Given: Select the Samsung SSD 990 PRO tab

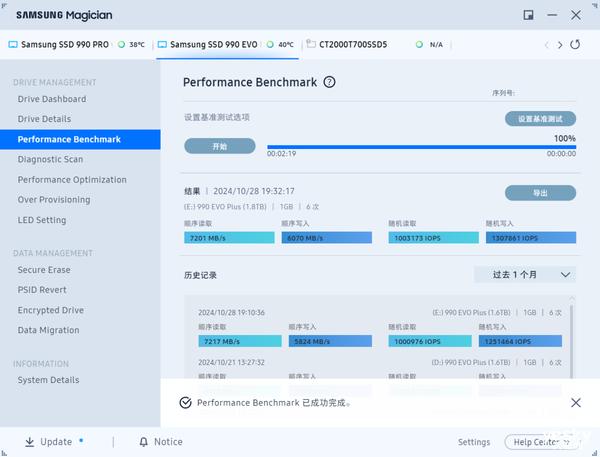Looking at the screenshot, I should point(77,44).
